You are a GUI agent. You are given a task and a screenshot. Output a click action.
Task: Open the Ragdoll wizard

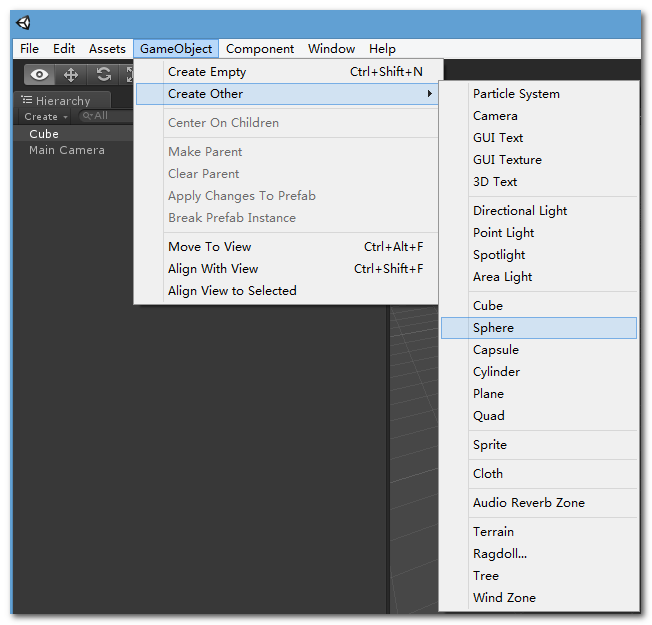click(x=539, y=554)
